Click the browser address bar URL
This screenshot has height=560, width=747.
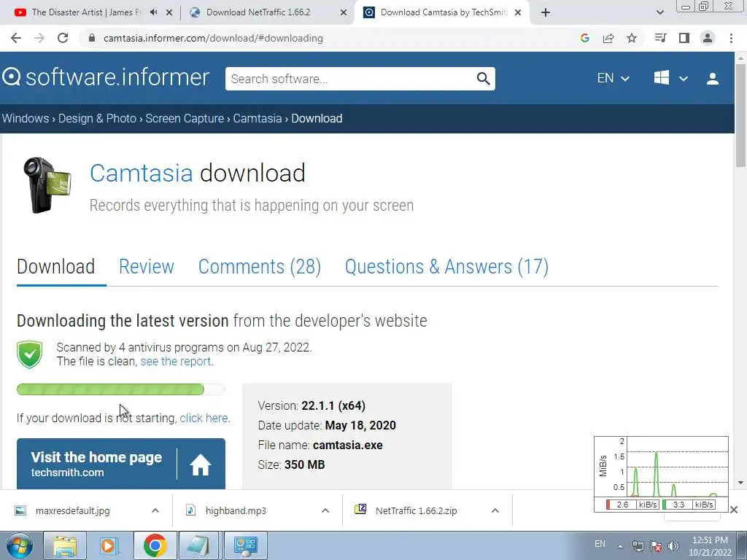coord(213,38)
